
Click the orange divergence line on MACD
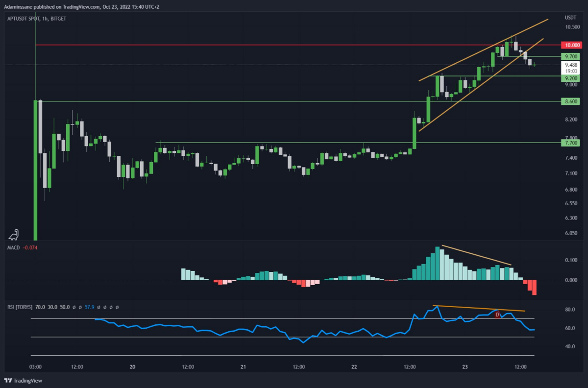(476, 254)
